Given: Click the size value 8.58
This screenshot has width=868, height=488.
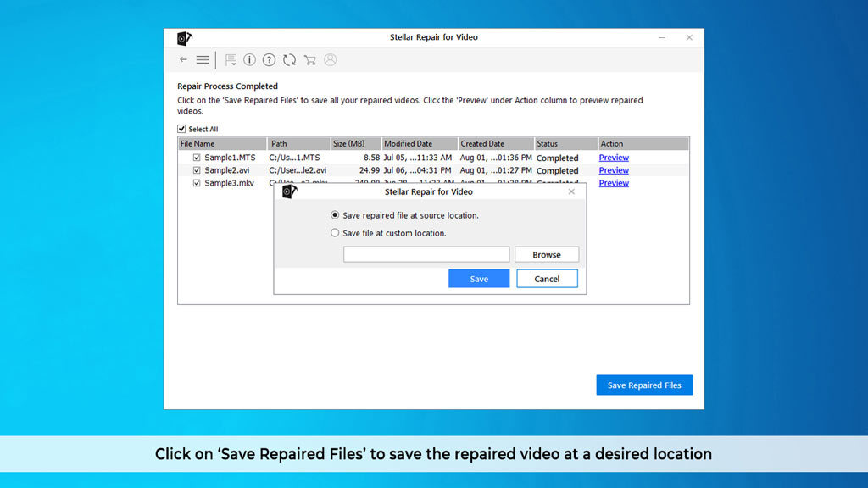Looking at the screenshot, I should point(371,158).
